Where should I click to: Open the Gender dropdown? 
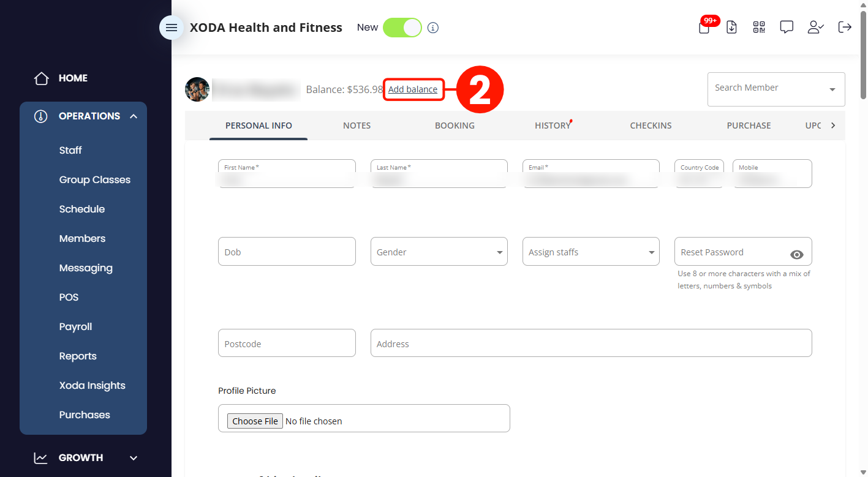point(439,252)
